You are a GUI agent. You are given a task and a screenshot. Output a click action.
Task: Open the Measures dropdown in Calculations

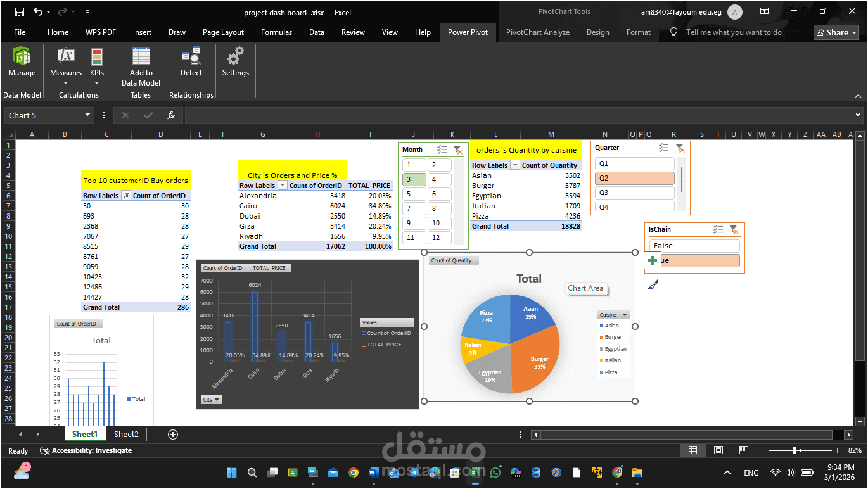(x=66, y=66)
